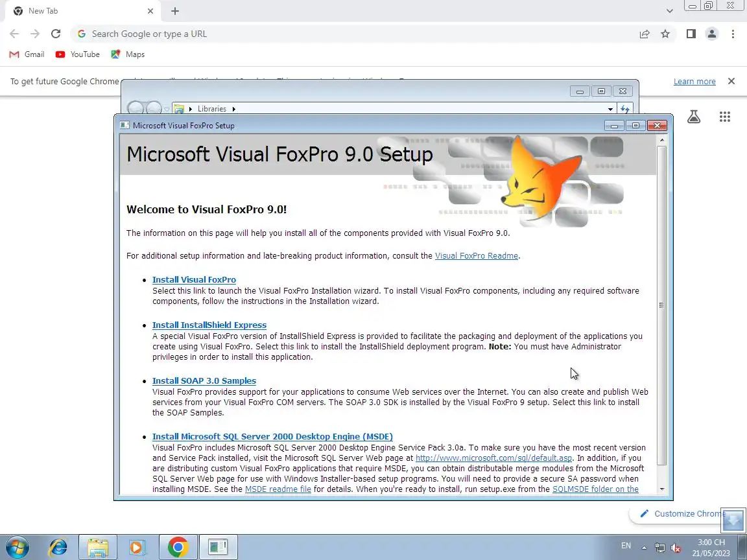Click EN language indicator in tray
The height and width of the screenshot is (560, 747).
(626, 546)
